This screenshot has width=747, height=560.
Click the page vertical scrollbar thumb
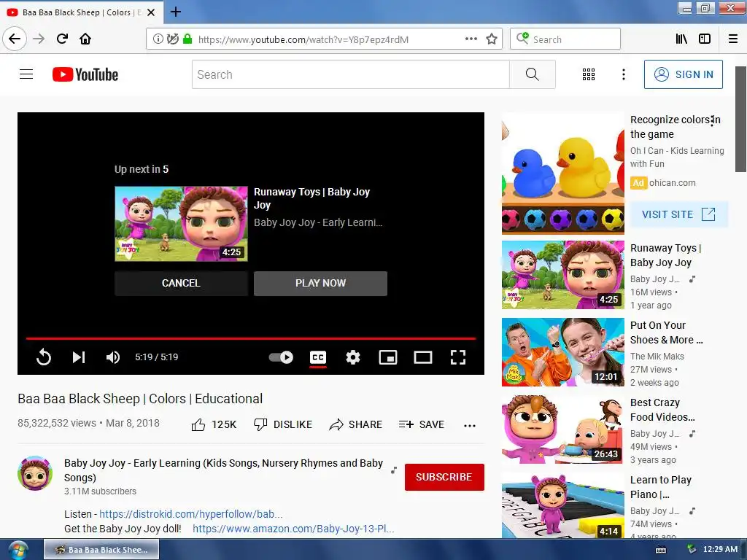(740, 119)
